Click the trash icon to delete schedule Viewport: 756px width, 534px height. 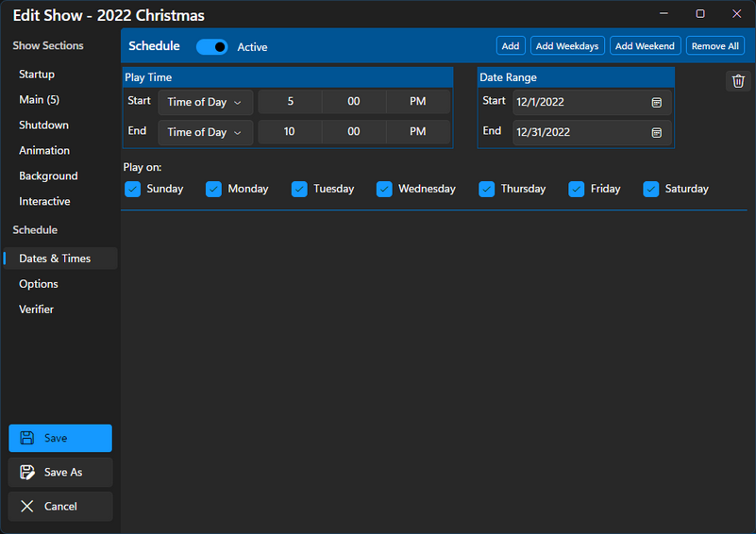point(738,81)
